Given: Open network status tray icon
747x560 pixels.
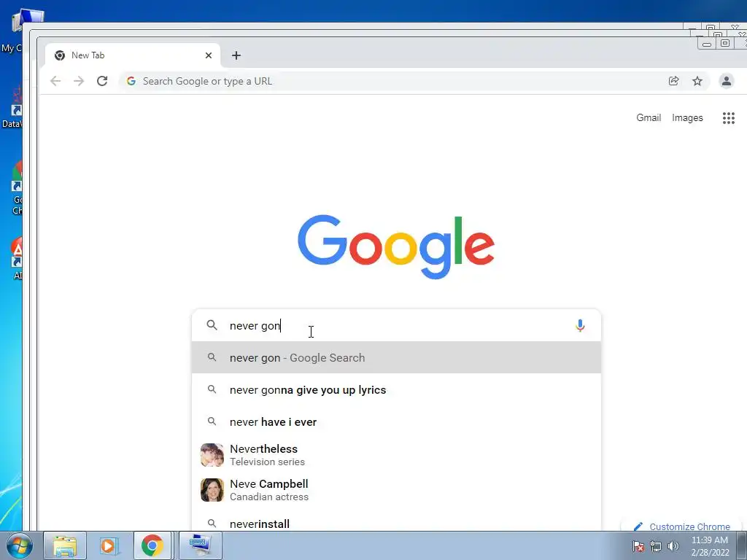Looking at the screenshot, I should pos(656,546).
